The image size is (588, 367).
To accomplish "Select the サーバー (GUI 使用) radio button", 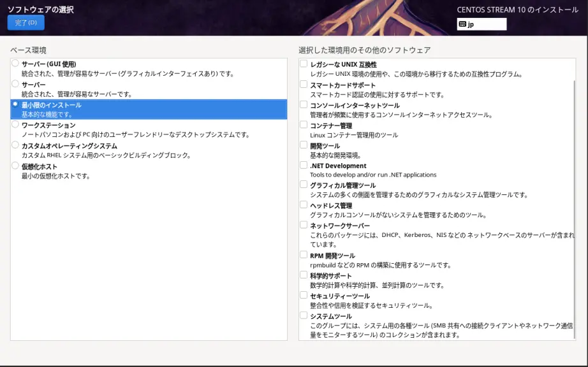I will (15, 63).
